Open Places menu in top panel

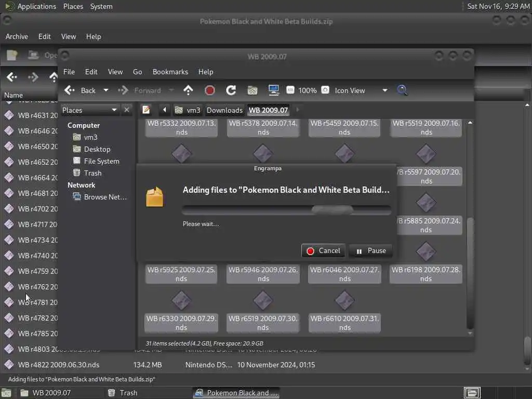click(x=73, y=6)
